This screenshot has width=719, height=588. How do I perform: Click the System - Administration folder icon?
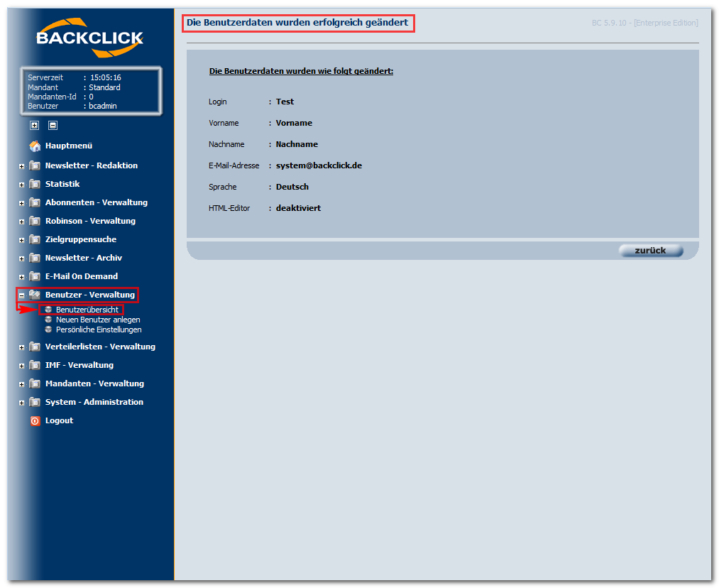(35, 402)
